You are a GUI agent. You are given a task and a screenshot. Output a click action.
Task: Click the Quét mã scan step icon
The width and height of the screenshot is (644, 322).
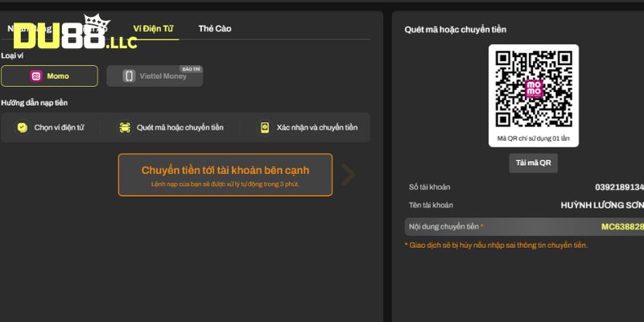tap(125, 128)
